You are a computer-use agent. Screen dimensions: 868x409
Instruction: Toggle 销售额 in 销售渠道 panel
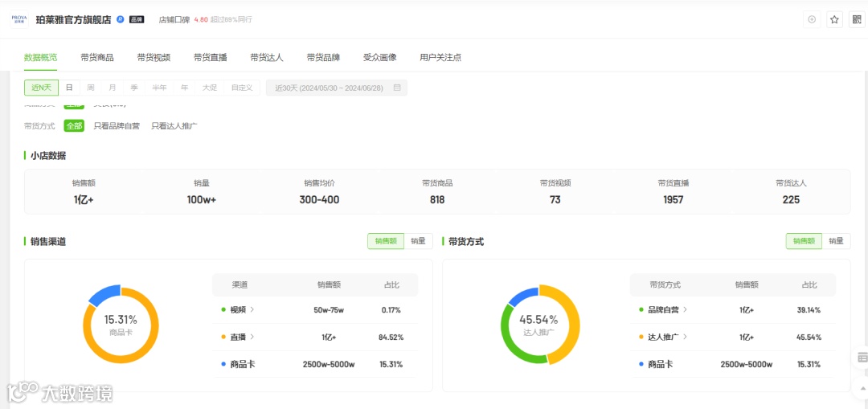386,241
